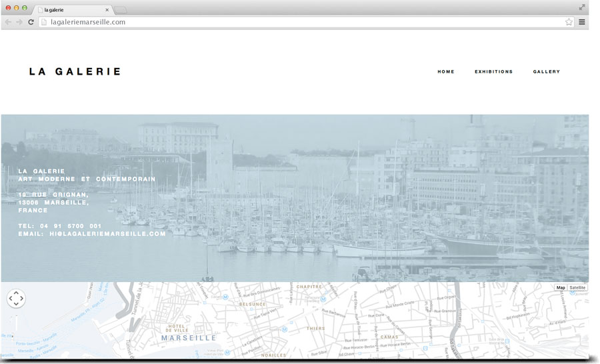Image resolution: width=600 pixels, height=364 pixels.
Task: Open the Gallery menu item
Action: [x=547, y=72]
